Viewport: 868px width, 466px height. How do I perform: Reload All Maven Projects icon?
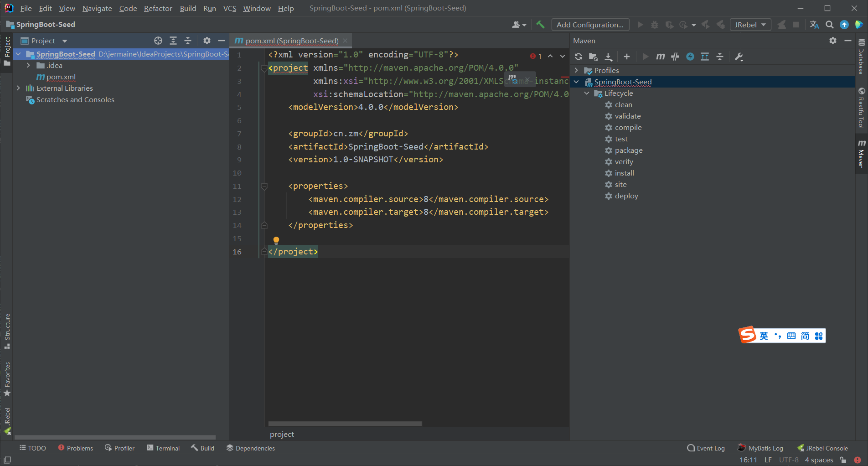coord(579,57)
